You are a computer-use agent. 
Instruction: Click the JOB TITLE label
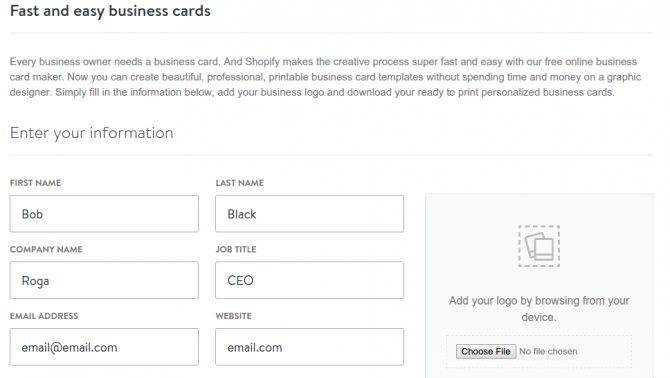click(x=236, y=249)
